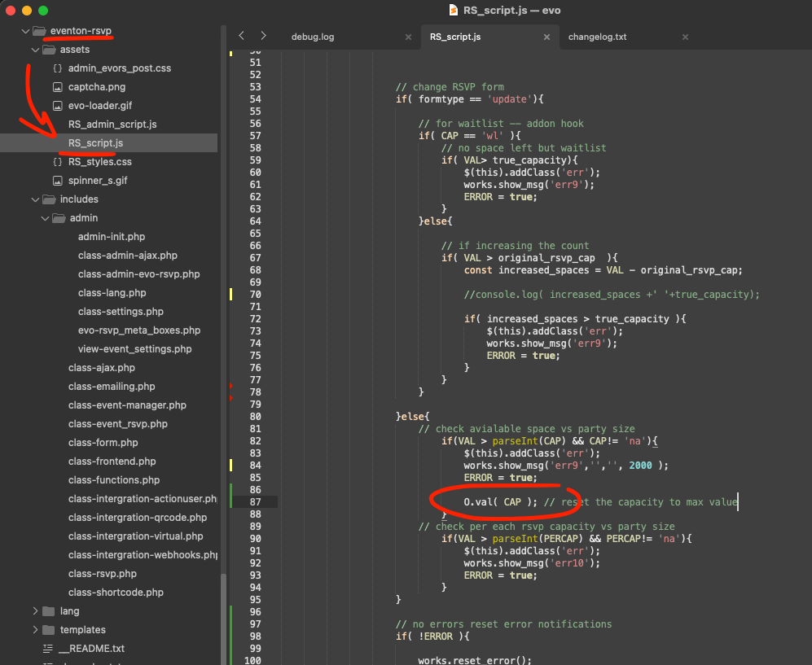
Task: Open evo-rsvp_meta_boxes.php file
Action: click(138, 330)
